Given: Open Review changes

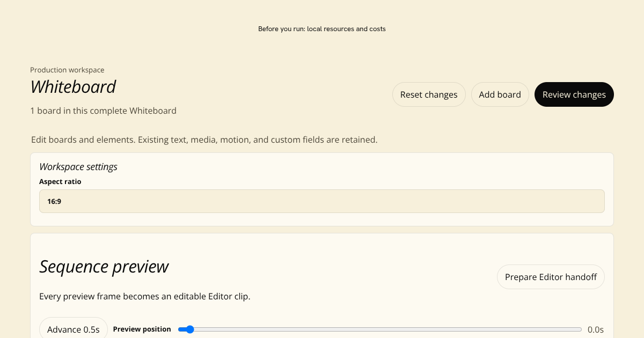Looking at the screenshot, I should 574,94.
